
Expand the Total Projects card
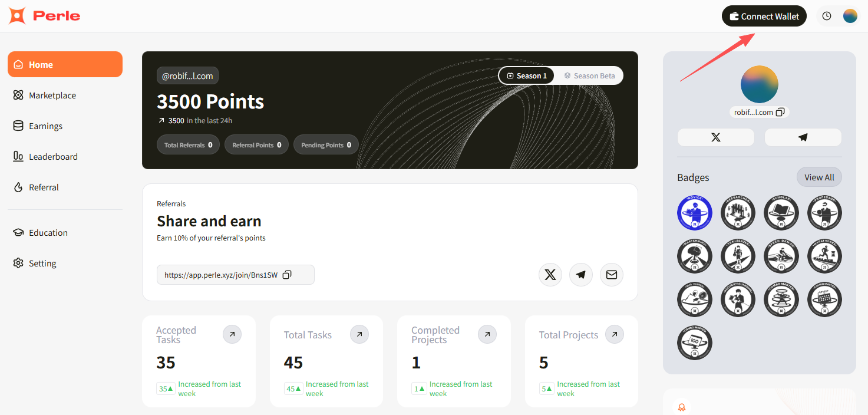(x=614, y=334)
